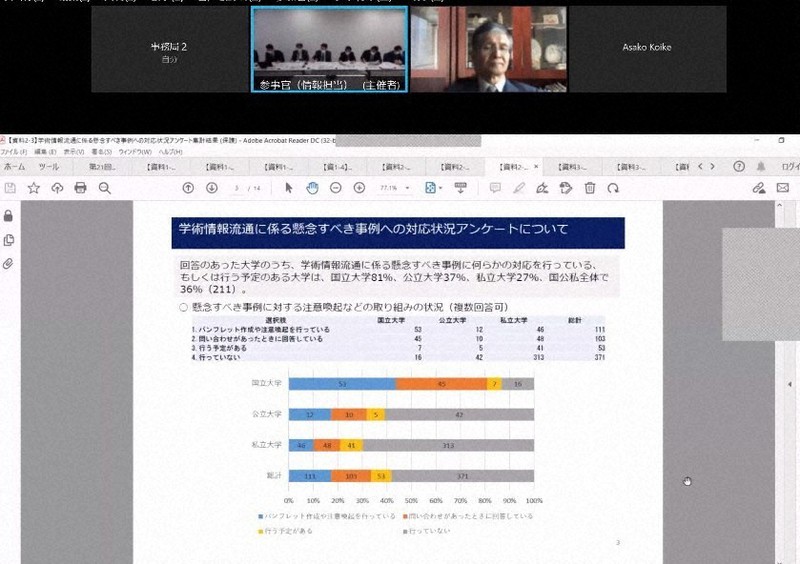Screen dimensions: 800x564
Task: Choose the highlighter pen tool
Action: pos(519,188)
